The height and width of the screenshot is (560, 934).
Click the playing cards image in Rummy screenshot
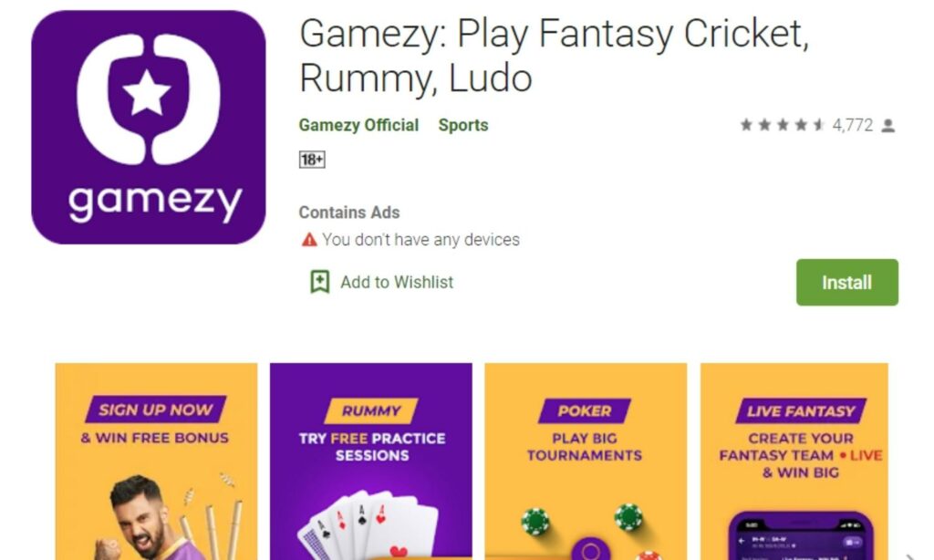[368, 526]
